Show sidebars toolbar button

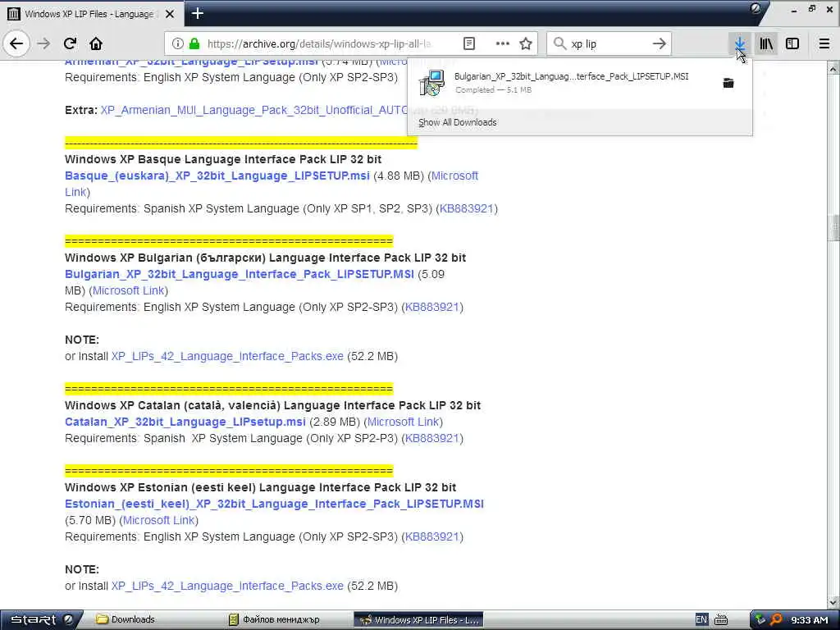tap(792, 43)
